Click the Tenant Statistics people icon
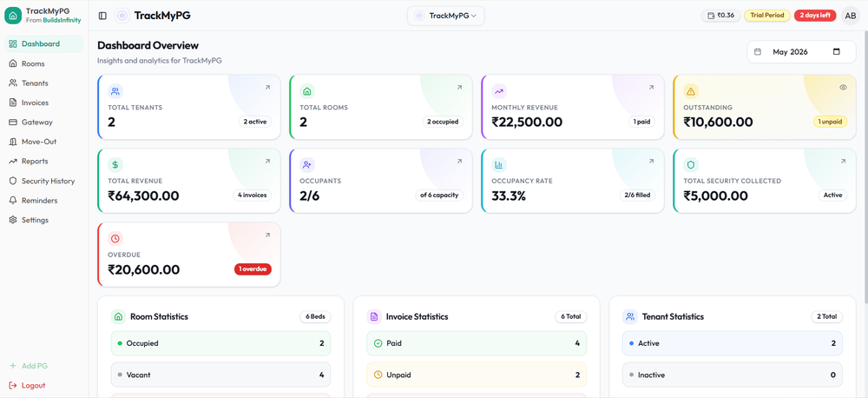The width and height of the screenshot is (868, 398). (629, 316)
